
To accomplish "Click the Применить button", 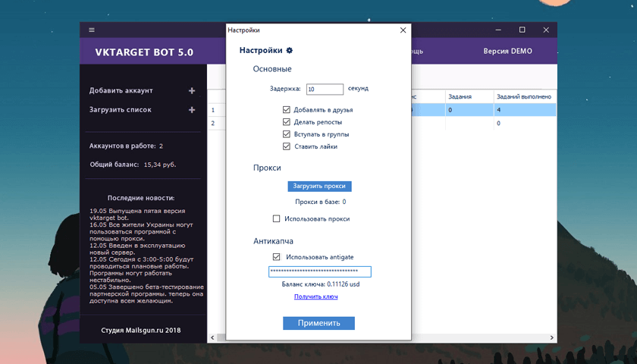I will coord(319,323).
